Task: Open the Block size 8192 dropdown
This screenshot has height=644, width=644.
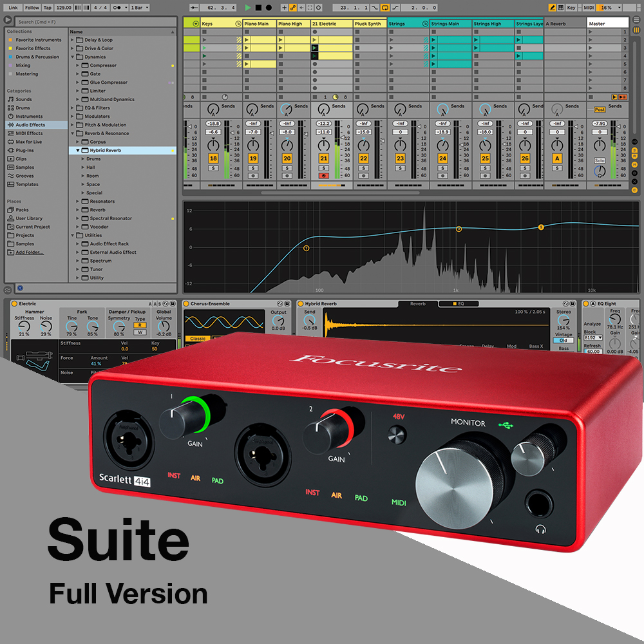Action: 593,337
